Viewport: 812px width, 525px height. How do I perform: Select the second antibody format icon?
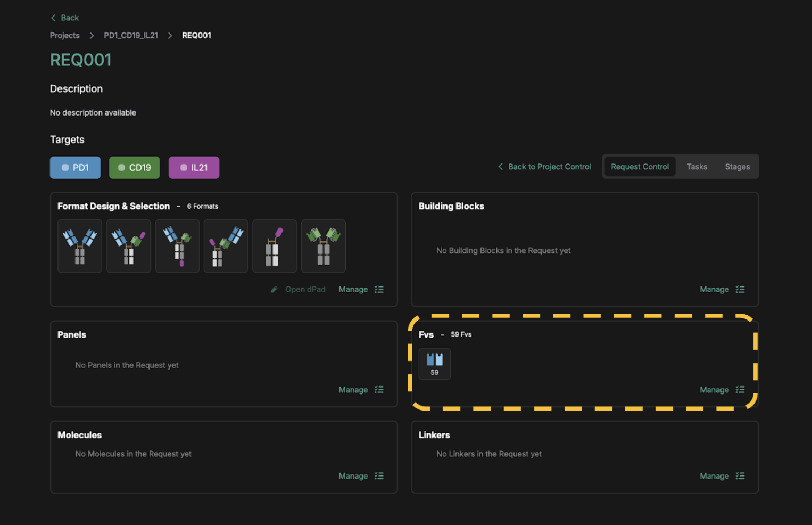(129, 246)
